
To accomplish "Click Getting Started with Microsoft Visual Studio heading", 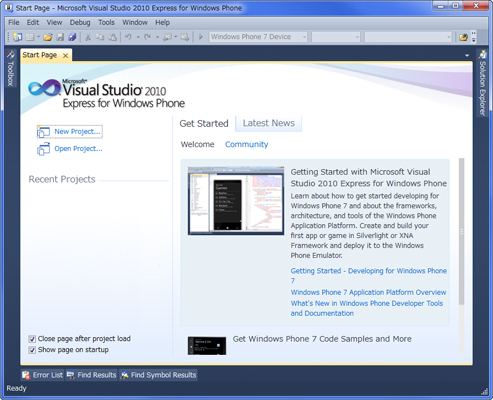I will 368,178.
